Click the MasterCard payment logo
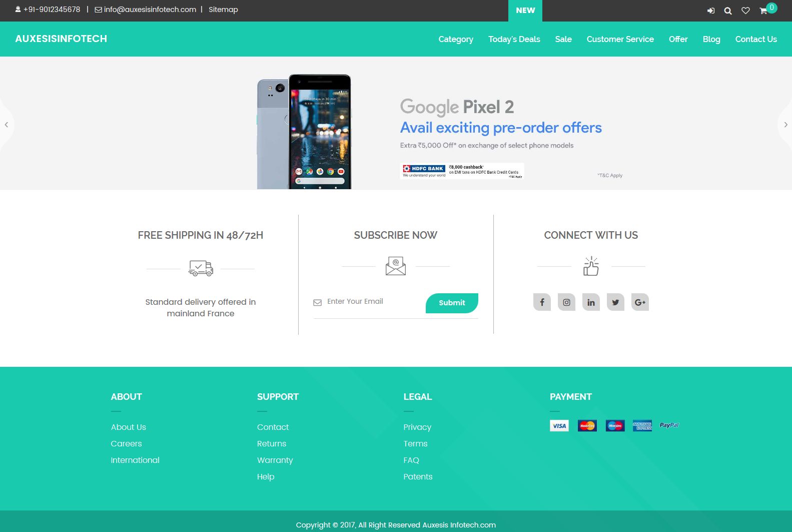Image resolution: width=792 pixels, height=532 pixels. [x=587, y=426]
